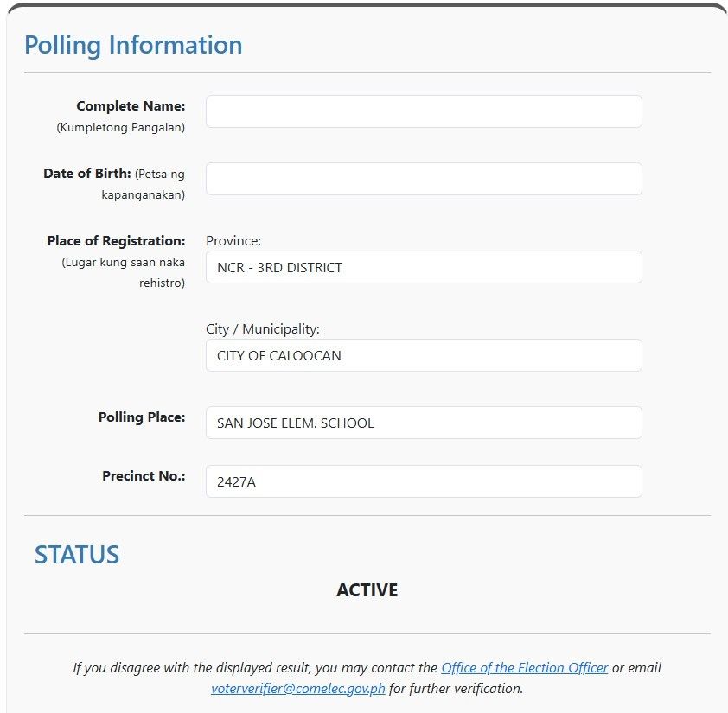This screenshot has height=713, width=728.
Task: Click the CITY OF CALOOCAN field
Action: pos(424,355)
